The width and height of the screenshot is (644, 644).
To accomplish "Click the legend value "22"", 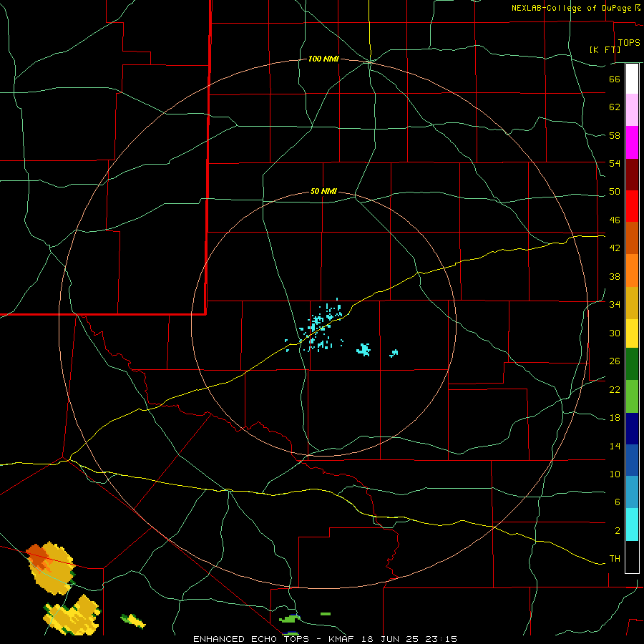I will (x=615, y=389).
